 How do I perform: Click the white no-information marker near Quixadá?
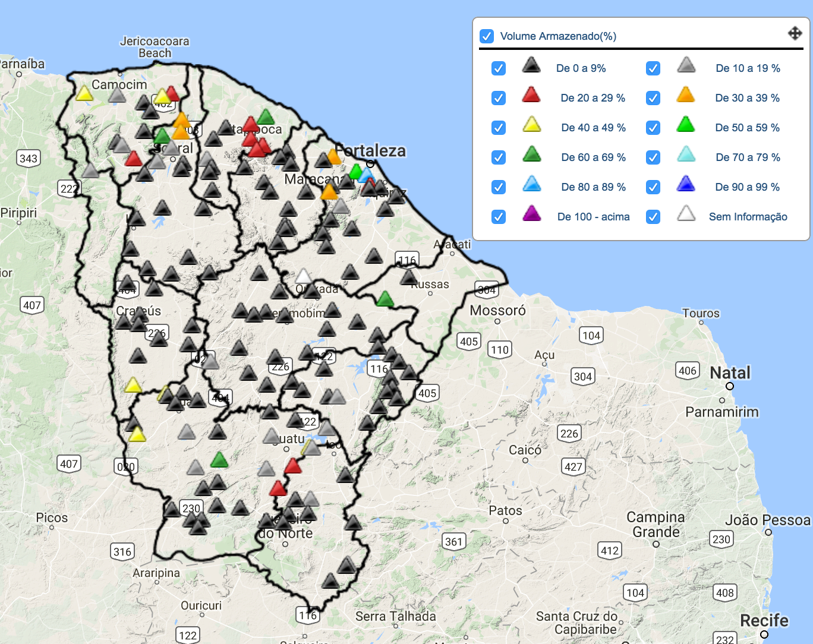[304, 276]
